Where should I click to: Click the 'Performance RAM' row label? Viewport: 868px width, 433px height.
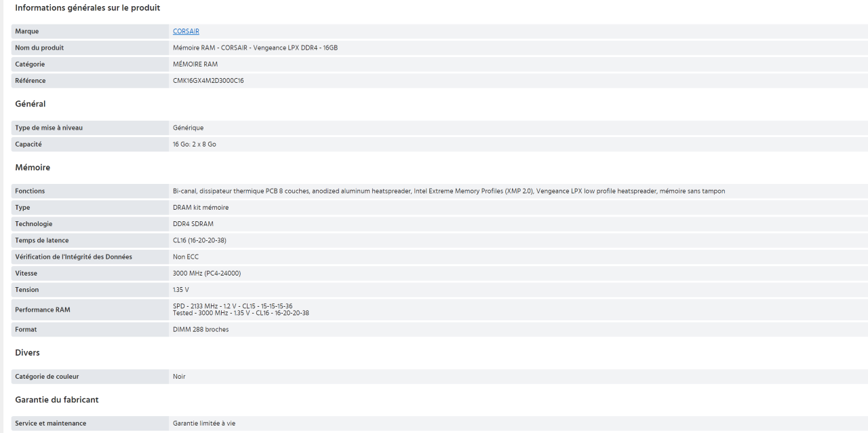pyautogui.click(x=43, y=309)
